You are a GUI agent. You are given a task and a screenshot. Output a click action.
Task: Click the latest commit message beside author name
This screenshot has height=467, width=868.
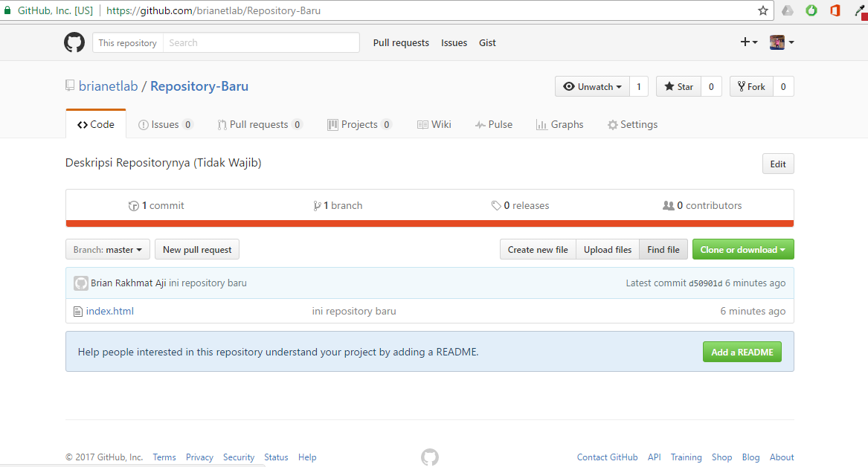click(x=208, y=283)
